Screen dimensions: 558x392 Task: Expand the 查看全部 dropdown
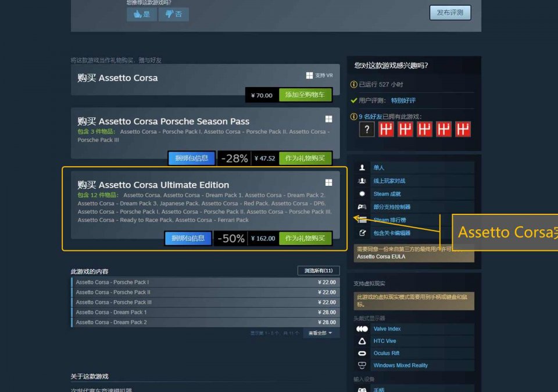[x=320, y=333]
